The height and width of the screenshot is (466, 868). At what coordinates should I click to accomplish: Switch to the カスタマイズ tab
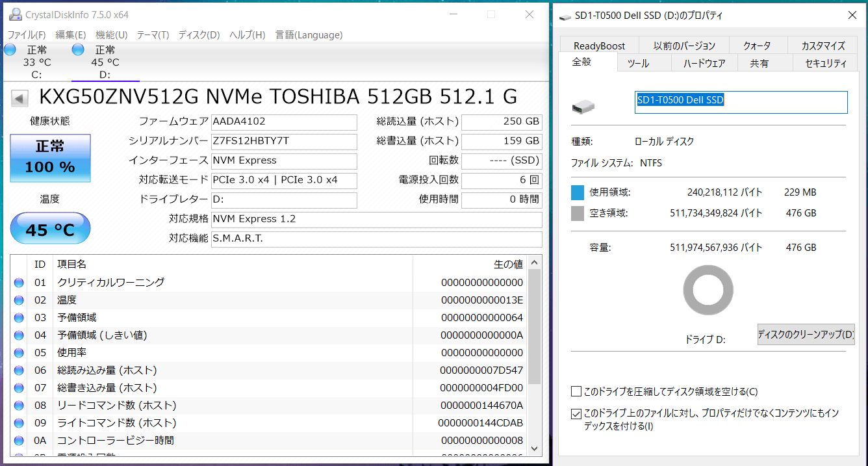coord(823,45)
